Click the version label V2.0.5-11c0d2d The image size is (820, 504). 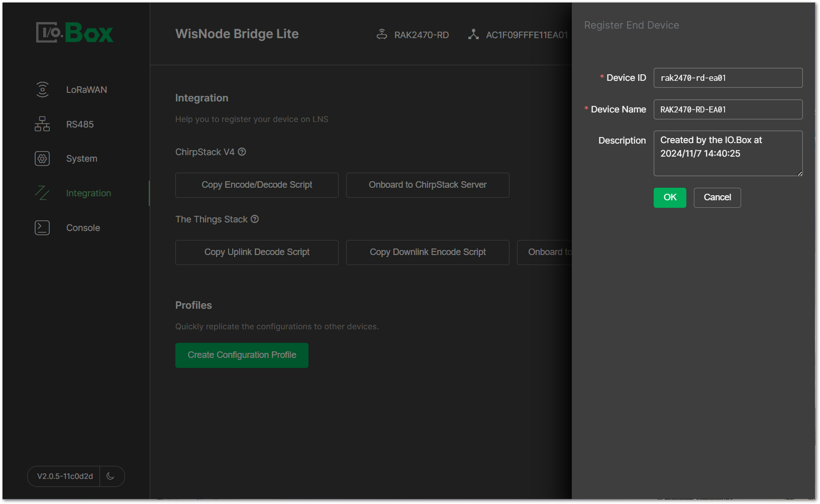(x=65, y=476)
